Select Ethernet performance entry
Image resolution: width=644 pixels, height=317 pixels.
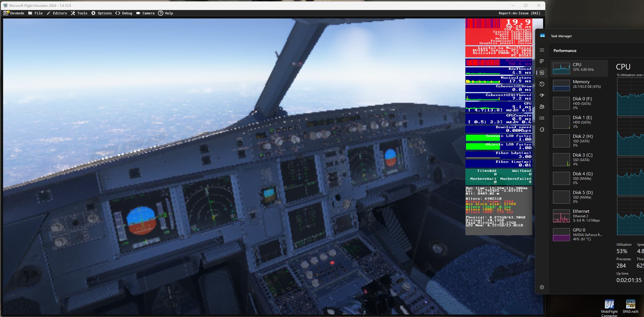(x=579, y=216)
